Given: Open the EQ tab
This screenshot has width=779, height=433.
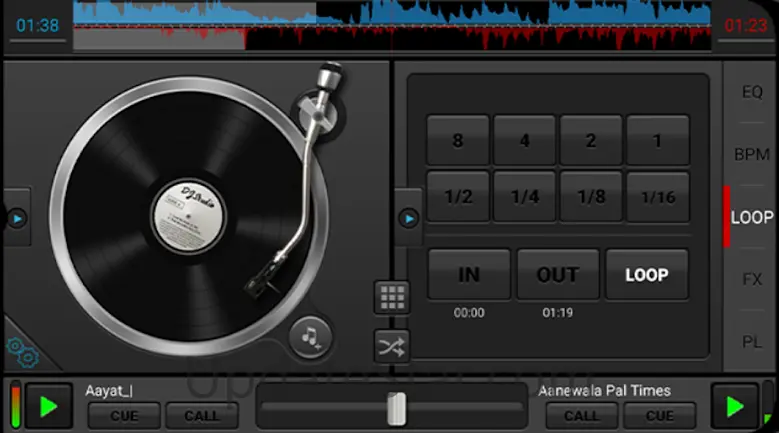Looking at the screenshot, I should 752,92.
